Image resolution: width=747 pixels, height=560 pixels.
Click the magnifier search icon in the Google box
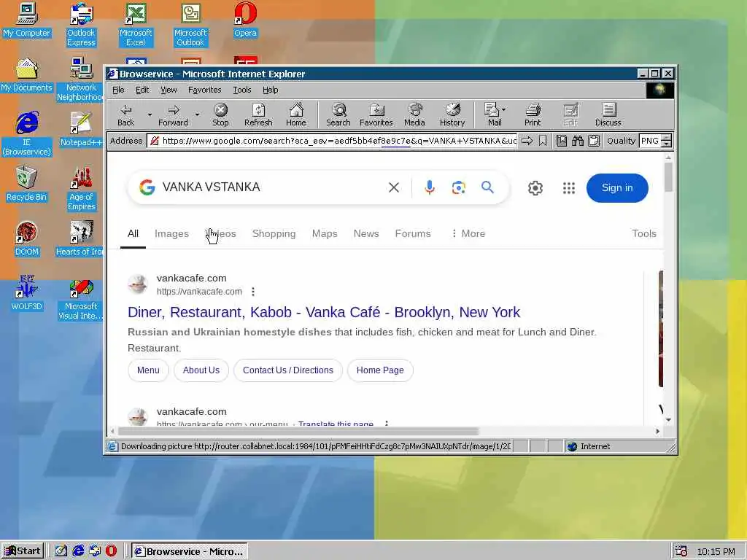(x=487, y=187)
